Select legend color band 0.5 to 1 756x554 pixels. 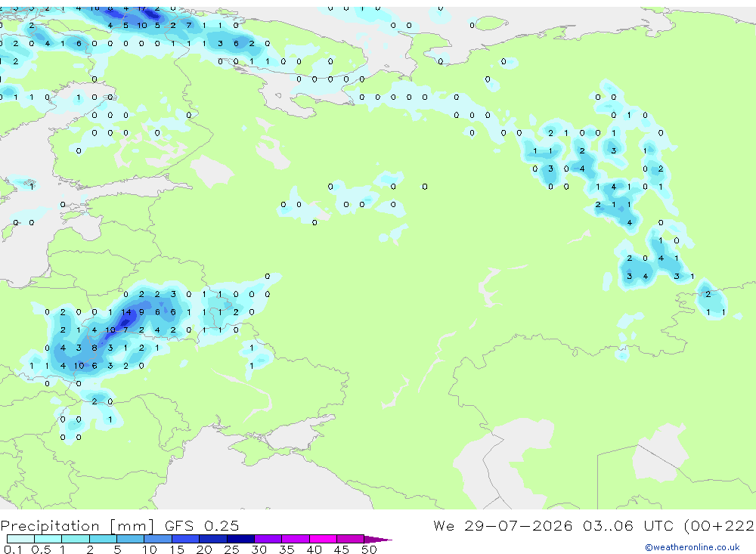click(48, 539)
